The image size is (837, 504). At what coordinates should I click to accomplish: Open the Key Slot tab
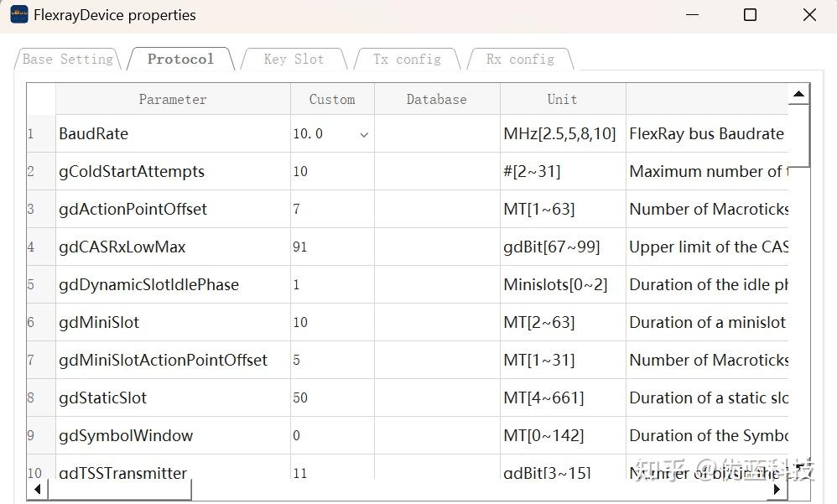pos(294,60)
